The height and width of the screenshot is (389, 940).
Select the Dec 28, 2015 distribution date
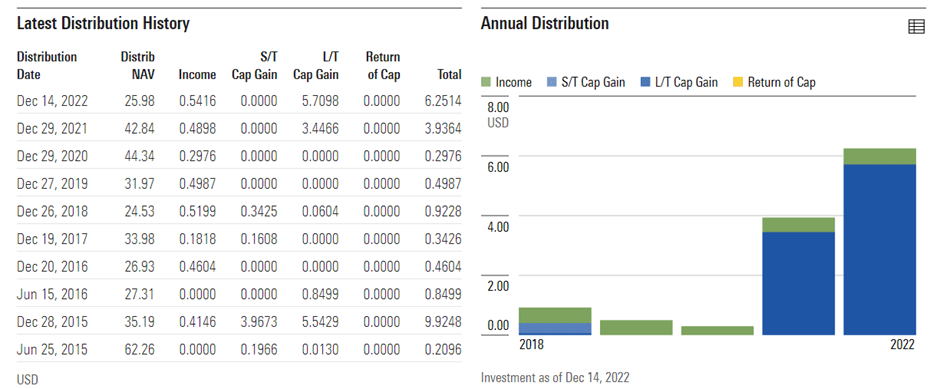click(x=52, y=322)
